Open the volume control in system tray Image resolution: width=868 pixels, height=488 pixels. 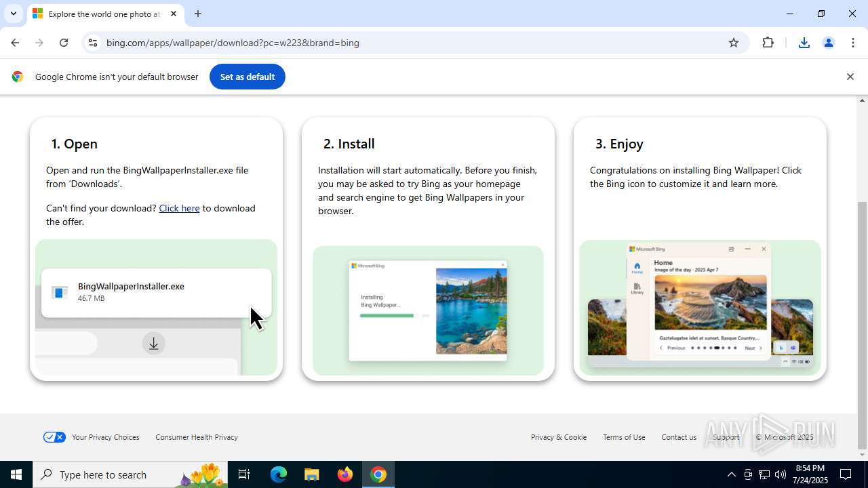click(781, 474)
